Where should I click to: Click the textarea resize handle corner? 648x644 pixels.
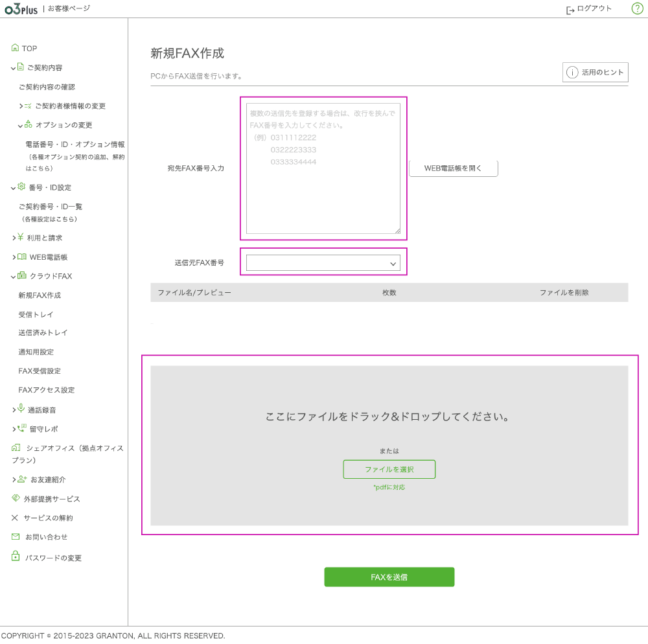tap(398, 231)
